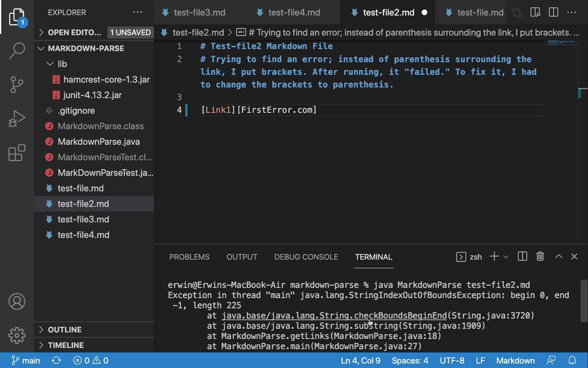Screen dimensions: 588x368
Task: Create a new terminal with plus icon
Action: 494,256
